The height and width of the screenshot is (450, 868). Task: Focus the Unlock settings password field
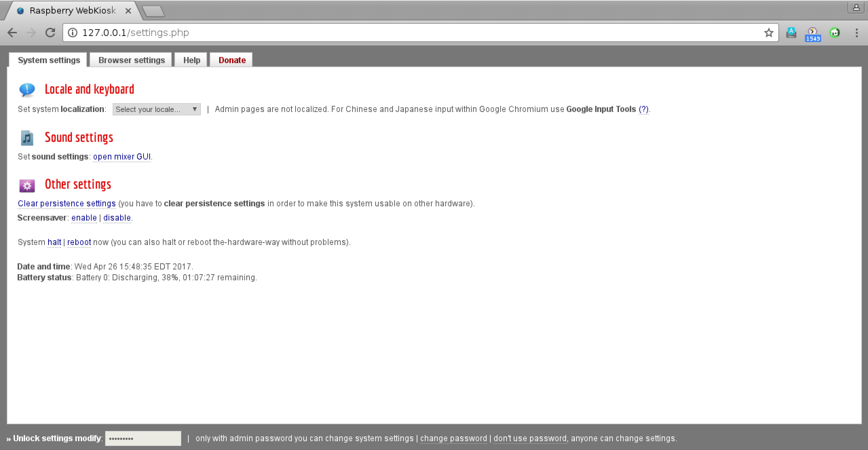coord(143,438)
